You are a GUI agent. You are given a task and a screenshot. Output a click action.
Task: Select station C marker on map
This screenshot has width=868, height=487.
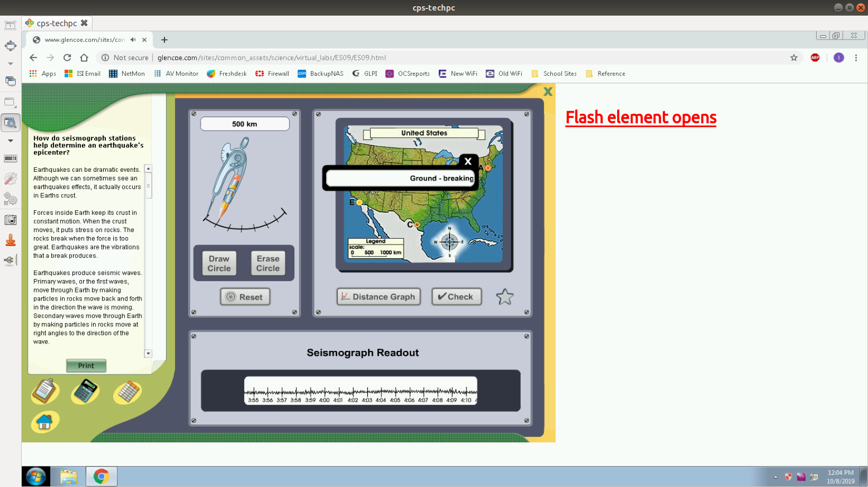point(417,225)
